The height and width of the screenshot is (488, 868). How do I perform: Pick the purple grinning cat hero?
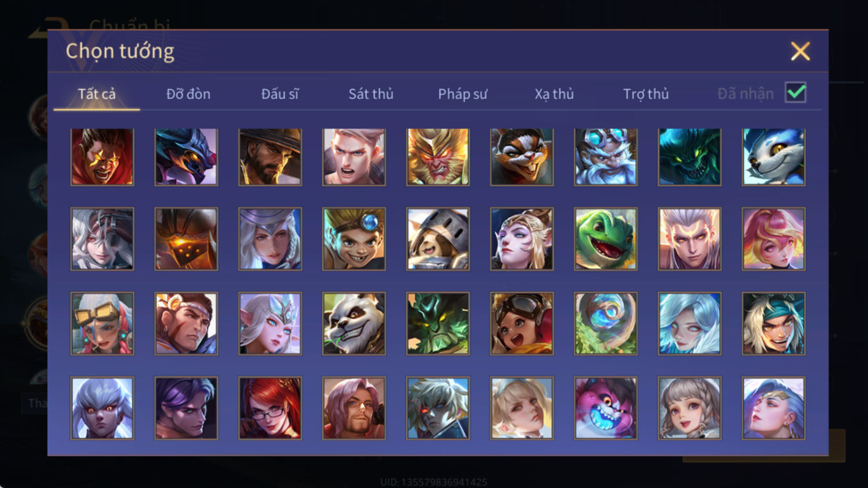pyautogui.click(x=605, y=408)
